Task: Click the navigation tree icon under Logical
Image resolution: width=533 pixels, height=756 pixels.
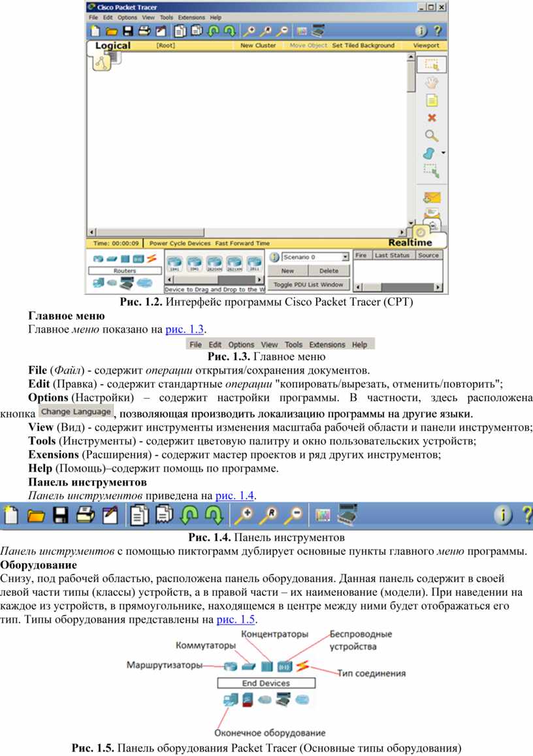Action: (101, 63)
